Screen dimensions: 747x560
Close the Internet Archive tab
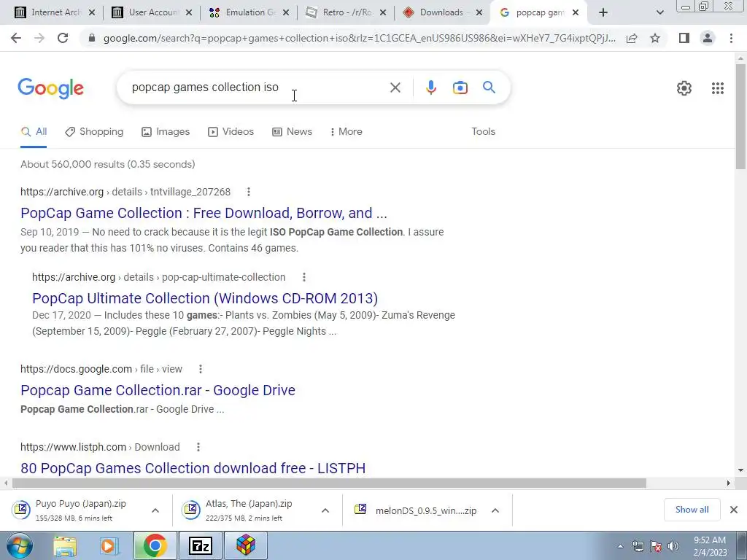(x=92, y=13)
